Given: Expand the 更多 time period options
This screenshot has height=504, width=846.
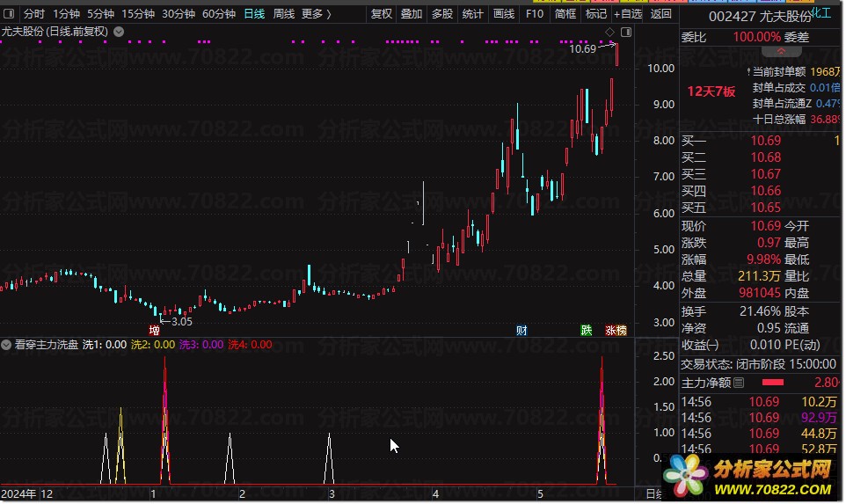Looking at the screenshot, I should (x=317, y=13).
